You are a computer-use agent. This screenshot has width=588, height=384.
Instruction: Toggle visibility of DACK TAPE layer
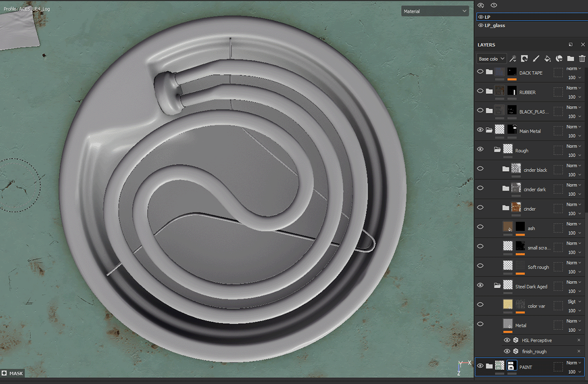[480, 71]
